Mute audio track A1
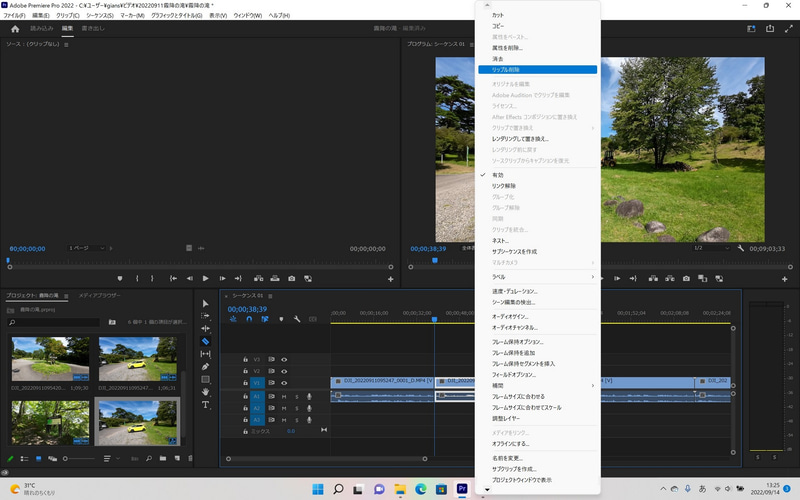This screenshot has height=500, width=800. [x=284, y=396]
